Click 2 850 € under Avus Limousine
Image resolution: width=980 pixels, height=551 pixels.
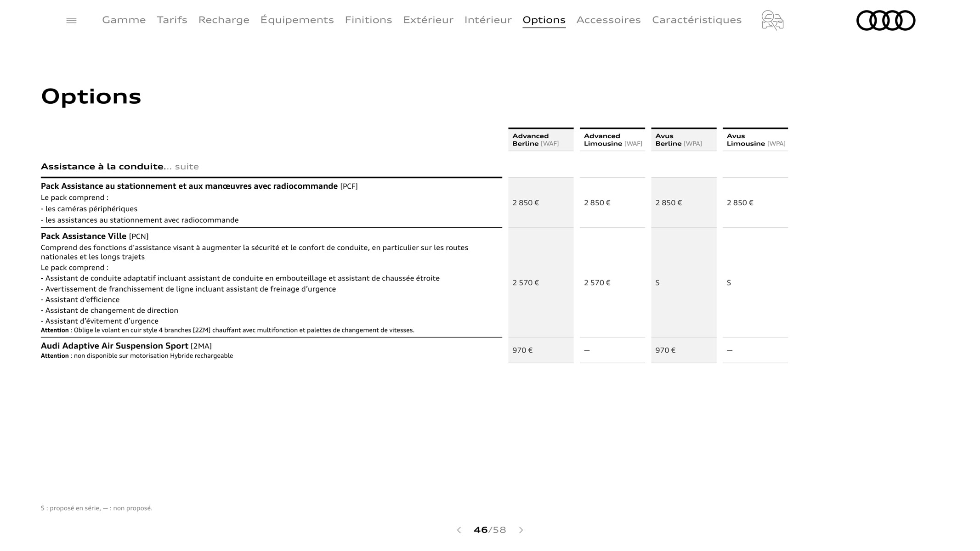[x=740, y=202]
